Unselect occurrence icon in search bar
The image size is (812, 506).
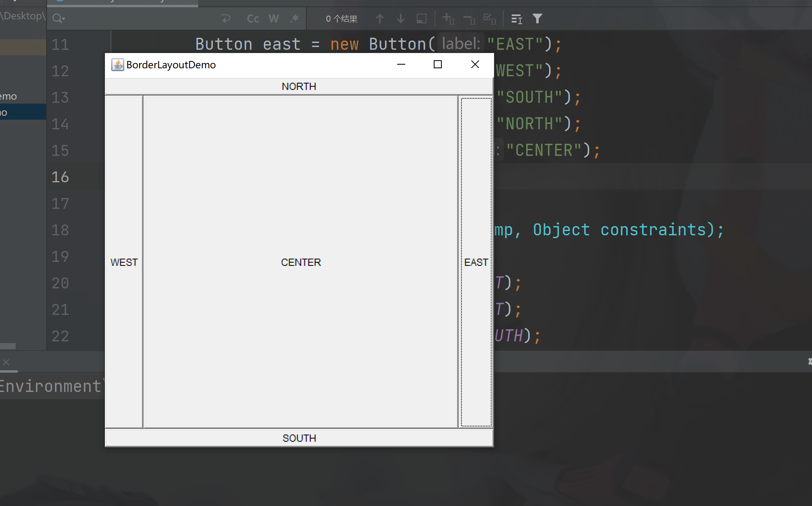[x=470, y=18]
